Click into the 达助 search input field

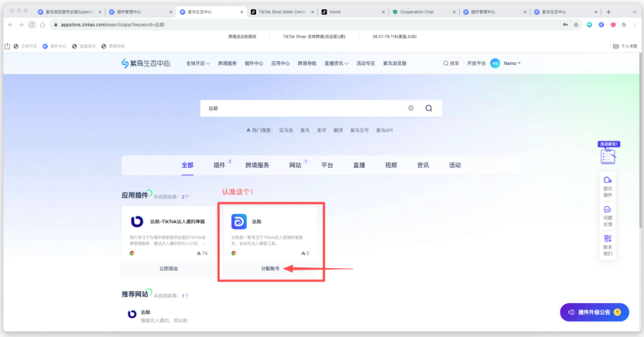[x=302, y=108]
